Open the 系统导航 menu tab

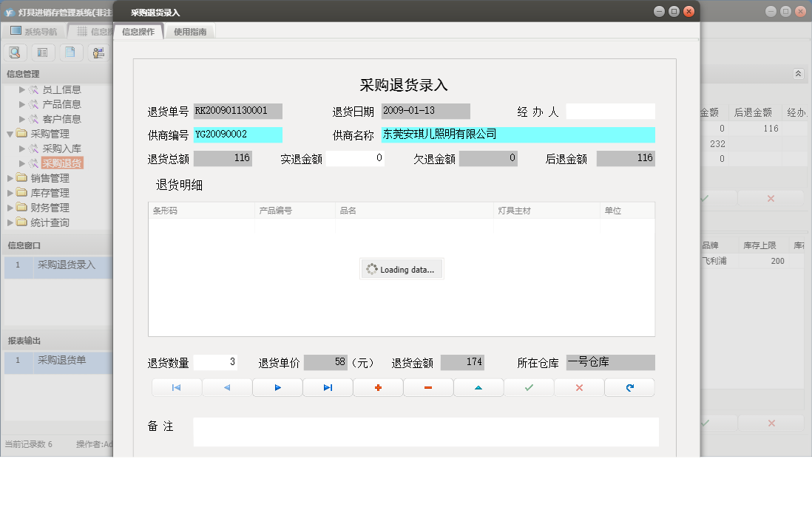[33, 30]
